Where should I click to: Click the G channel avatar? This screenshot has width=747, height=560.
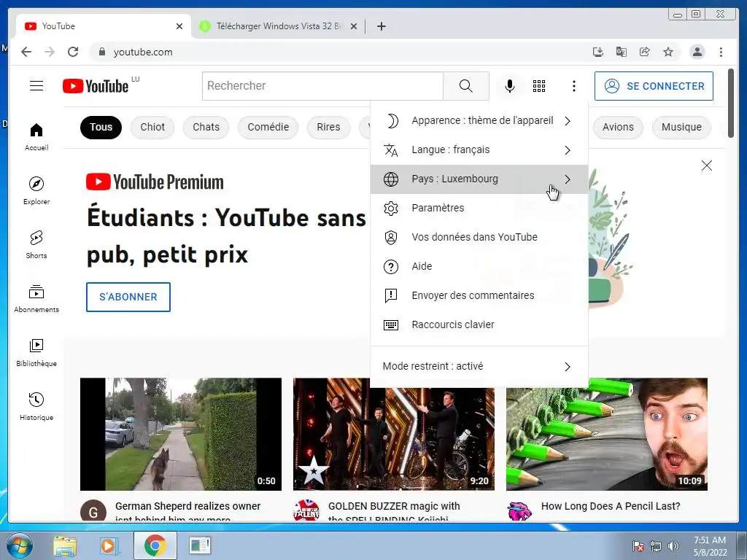pyautogui.click(x=93, y=511)
